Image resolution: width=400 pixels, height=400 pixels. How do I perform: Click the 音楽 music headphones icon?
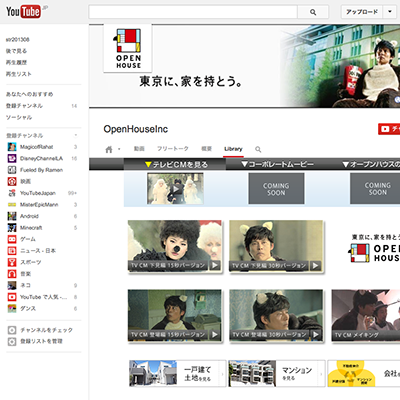pyautogui.click(x=12, y=274)
